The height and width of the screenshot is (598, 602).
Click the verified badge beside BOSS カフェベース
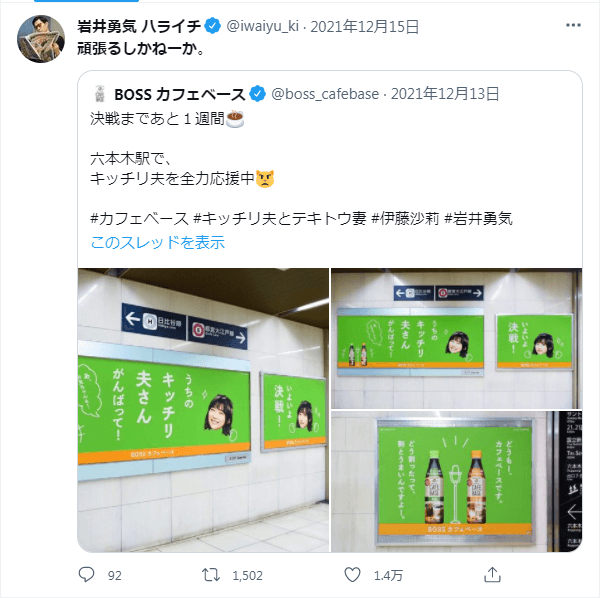coord(257,94)
